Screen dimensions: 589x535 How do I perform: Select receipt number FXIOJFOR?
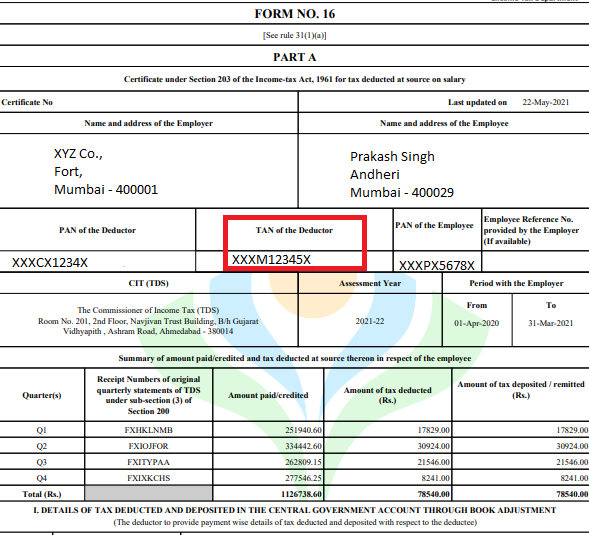tap(148, 446)
